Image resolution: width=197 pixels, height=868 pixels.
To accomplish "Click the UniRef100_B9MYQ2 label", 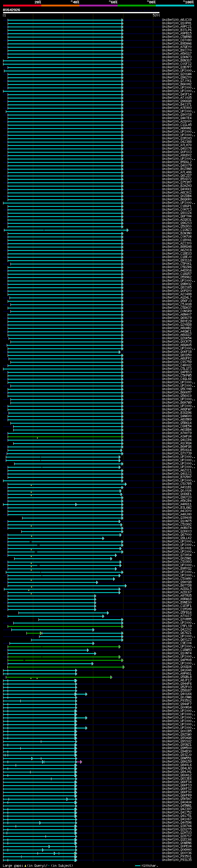I will 176,569.
